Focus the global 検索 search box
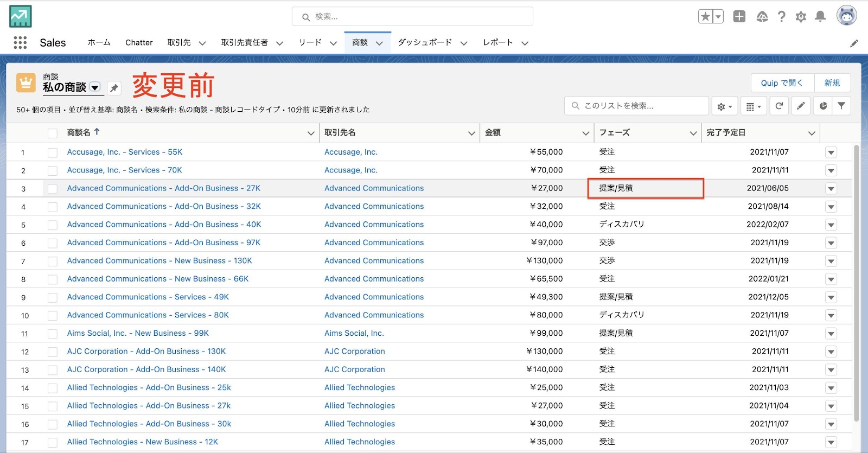The height and width of the screenshot is (453, 868). point(412,17)
